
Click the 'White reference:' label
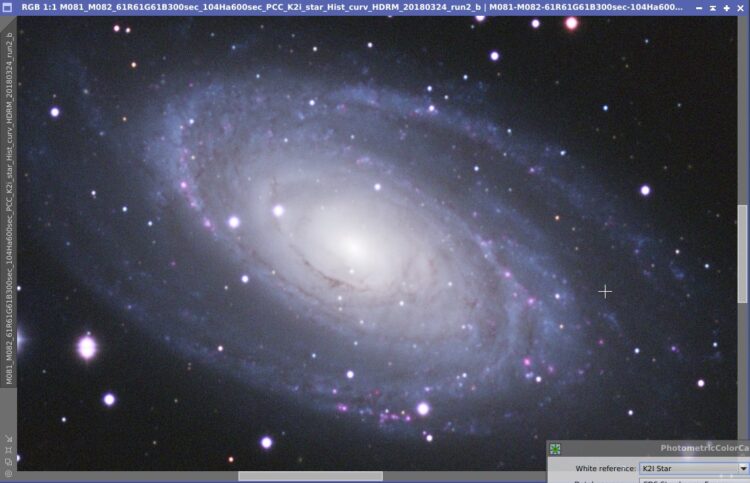coord(606,468)
